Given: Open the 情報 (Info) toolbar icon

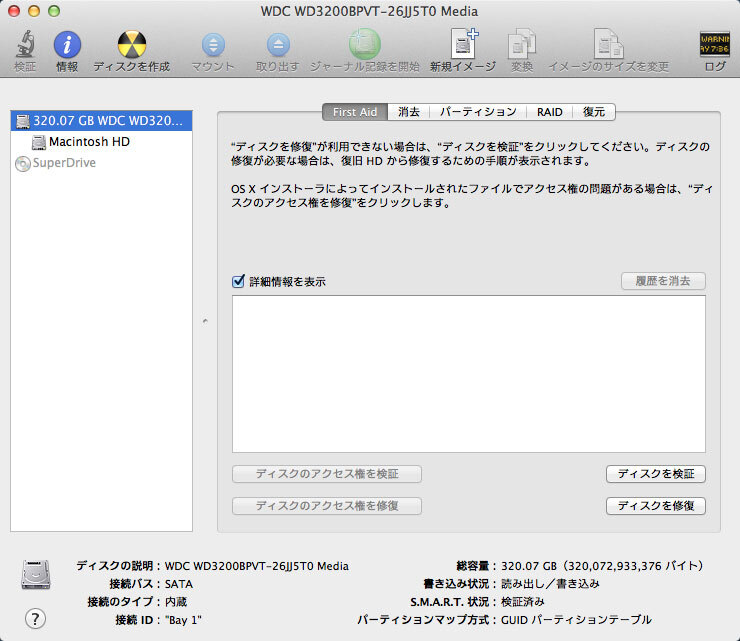Looking at the screenshot, I should 67,45.
